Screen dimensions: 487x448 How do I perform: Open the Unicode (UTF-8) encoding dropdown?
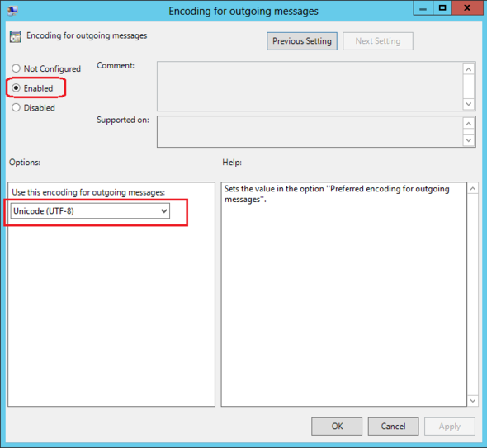tap(90, 211)
